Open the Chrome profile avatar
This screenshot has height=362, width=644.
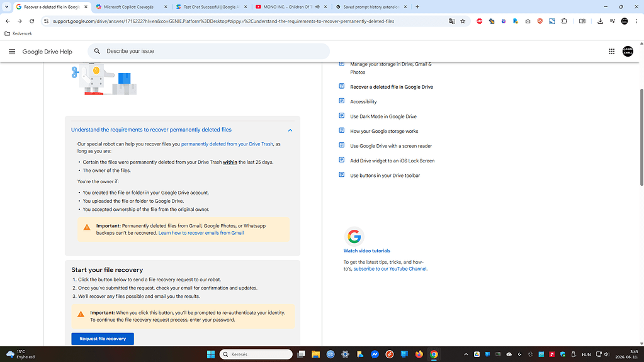click(x=624, y=21)
